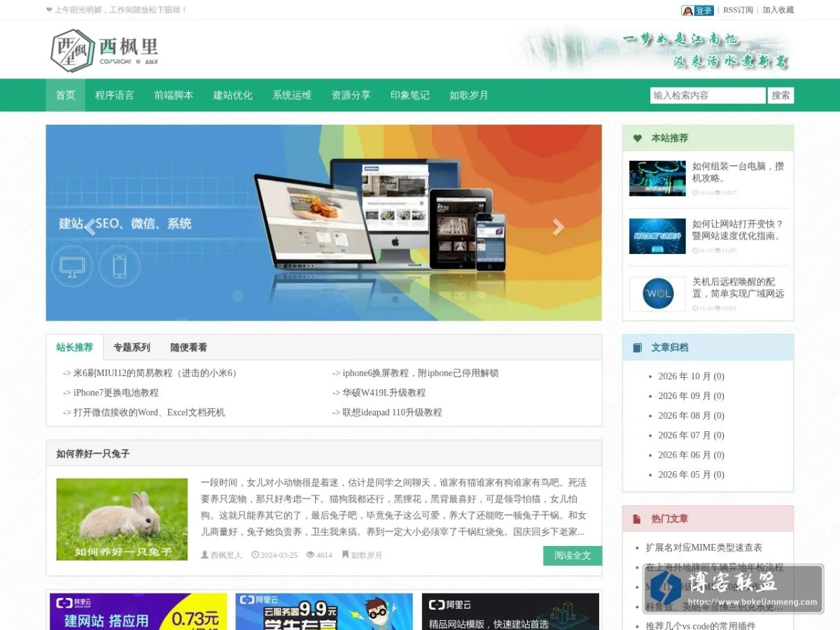Click Aliyun 建网站 搭应用 ad banner
Image resolution: width=840 pixels, height=630 pixels.
[139, 612]
